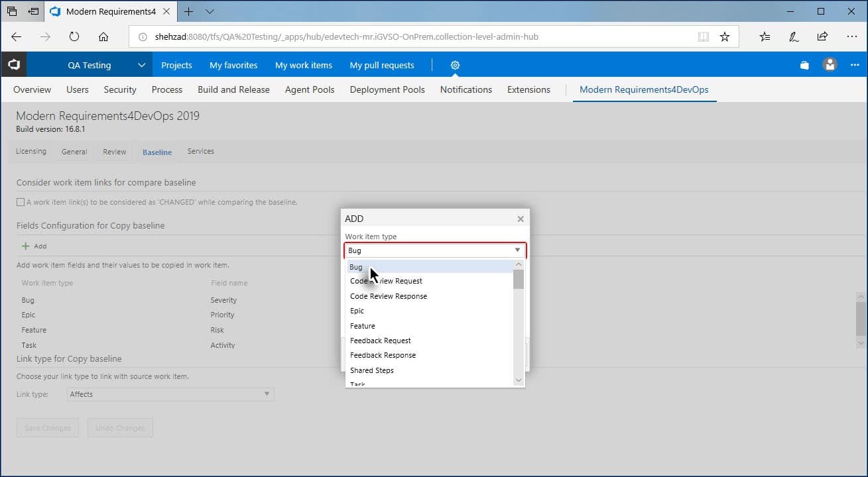Open reading view icon in address bar
The width and height of the screenshot is (868, 477).
click(704, 37)
